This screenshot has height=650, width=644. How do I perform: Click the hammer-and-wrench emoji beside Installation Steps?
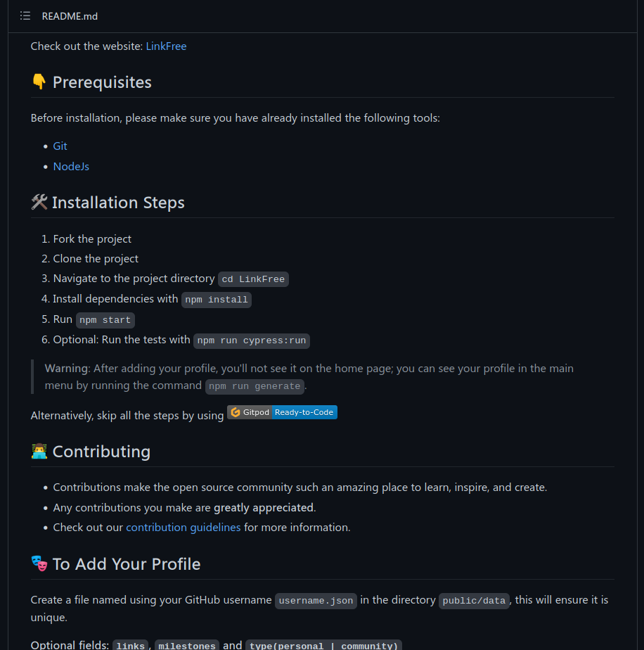coord(39,201)
